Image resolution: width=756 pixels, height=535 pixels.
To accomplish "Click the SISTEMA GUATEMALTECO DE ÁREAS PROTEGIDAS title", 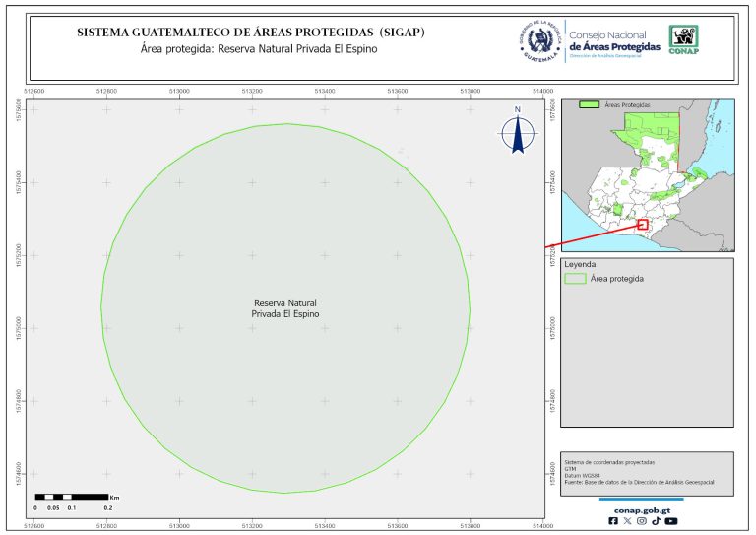I will [x=250, y=32].
